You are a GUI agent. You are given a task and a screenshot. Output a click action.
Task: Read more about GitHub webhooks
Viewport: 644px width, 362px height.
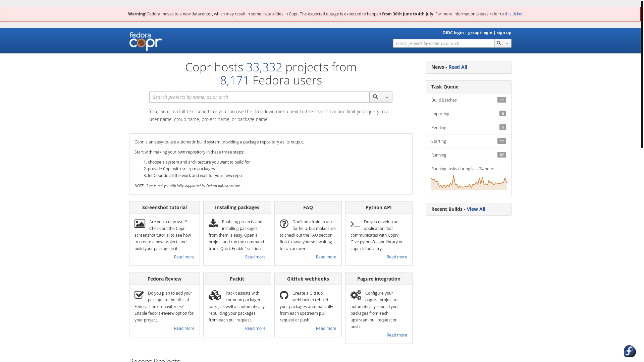(x=326, y=328)
